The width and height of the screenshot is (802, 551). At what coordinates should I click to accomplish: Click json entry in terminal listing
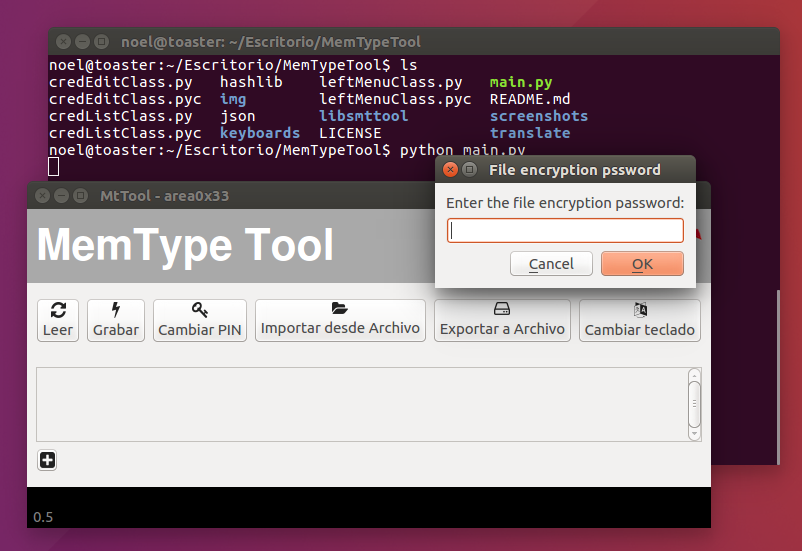click(x=238, y=116)
